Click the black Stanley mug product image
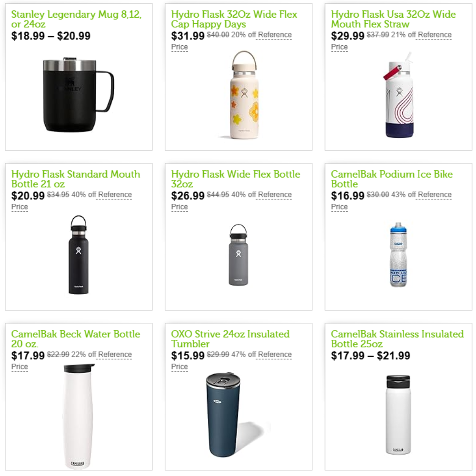Image resolution: width=476 pixels, height=476 pixels. (x=79, y=95)
